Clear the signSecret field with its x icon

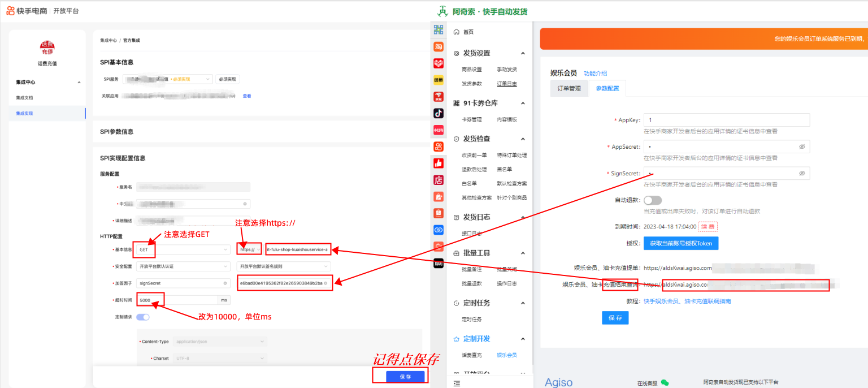[225, 282]
